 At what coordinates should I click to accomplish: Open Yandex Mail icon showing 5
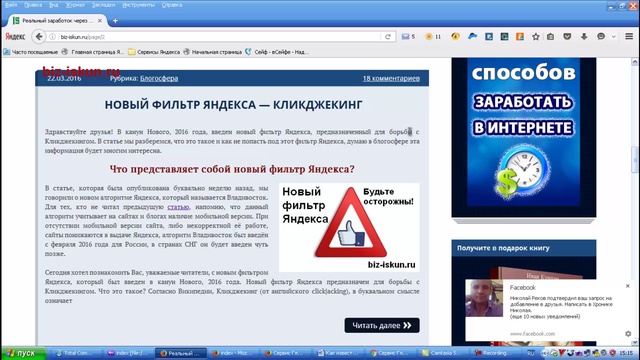click(x=408, y=37)
